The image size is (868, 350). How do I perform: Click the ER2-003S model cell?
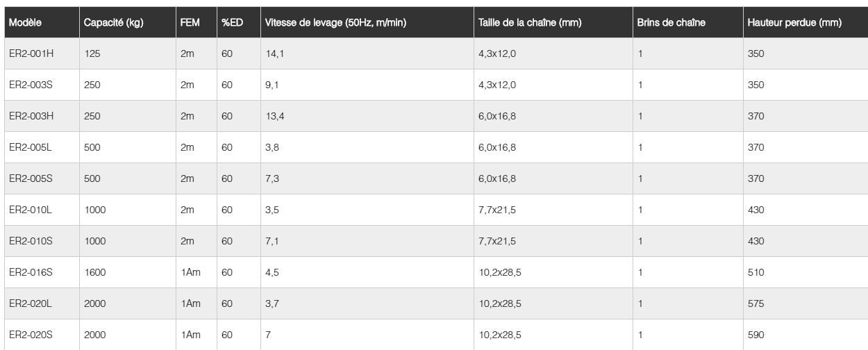31,85
